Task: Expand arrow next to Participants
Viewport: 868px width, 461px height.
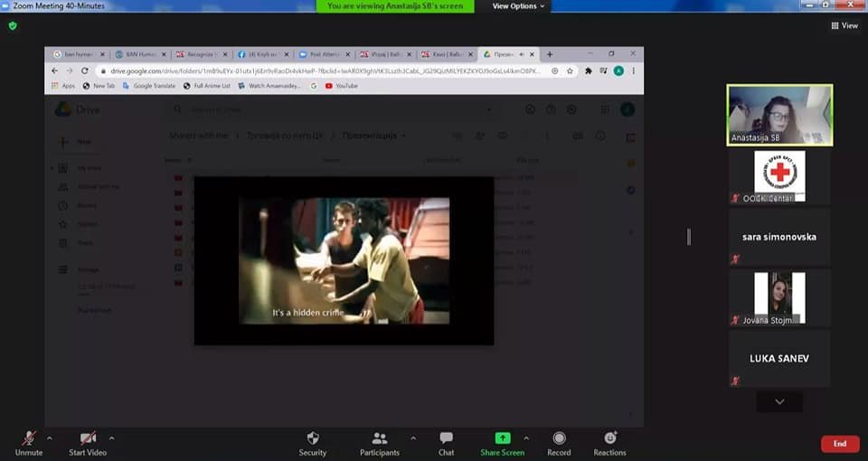Action: click(413, 438)
